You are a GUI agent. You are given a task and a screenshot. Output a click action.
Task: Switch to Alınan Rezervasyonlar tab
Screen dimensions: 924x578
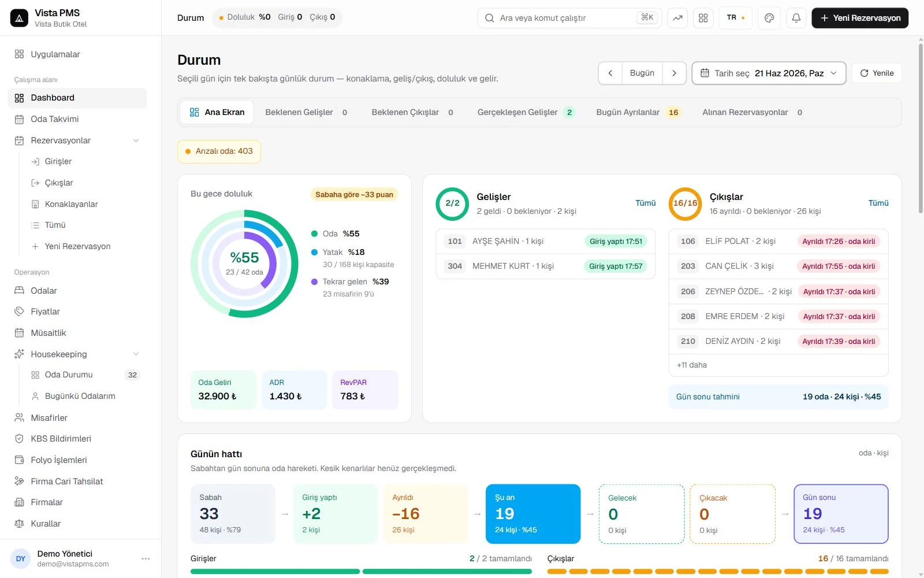pyautogui.click(x=752, y=112)
